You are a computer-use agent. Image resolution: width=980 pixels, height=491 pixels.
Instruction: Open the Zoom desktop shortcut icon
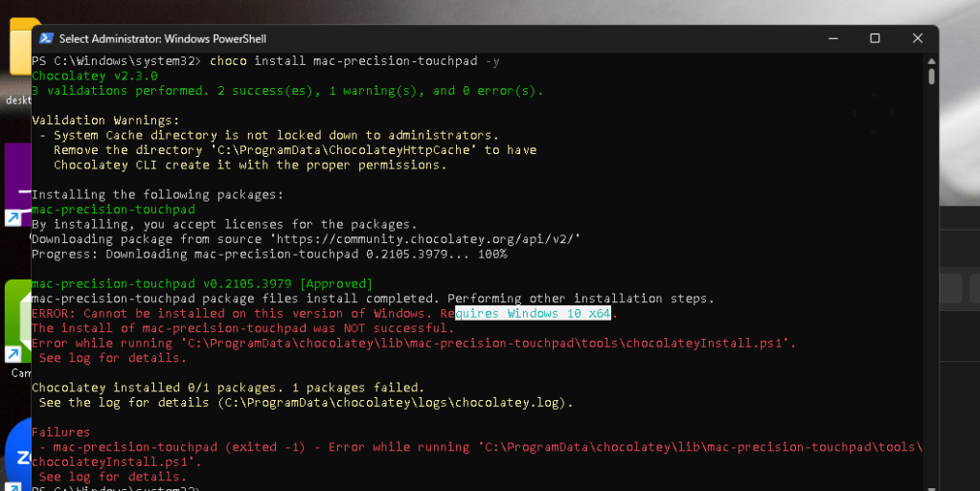point(17,456)
